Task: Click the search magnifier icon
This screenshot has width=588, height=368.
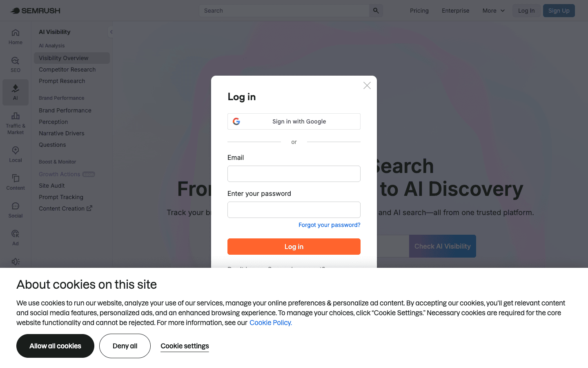Action: 376,11
